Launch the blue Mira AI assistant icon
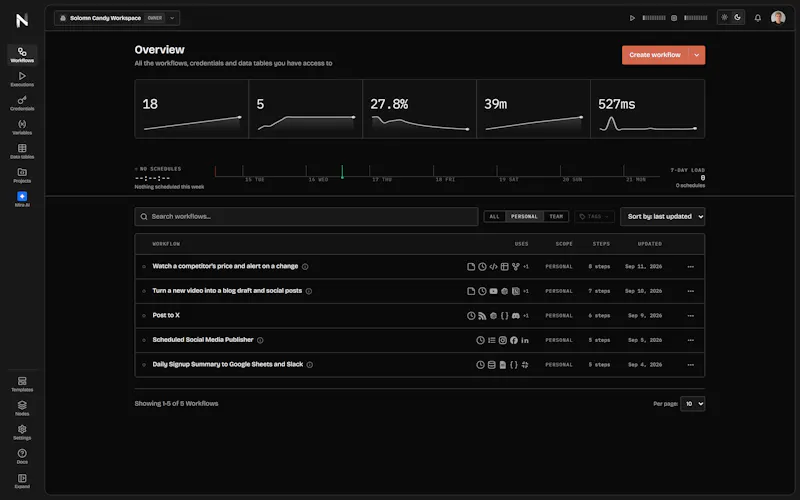Screen dimensions: 800x500 click(22, 196)
